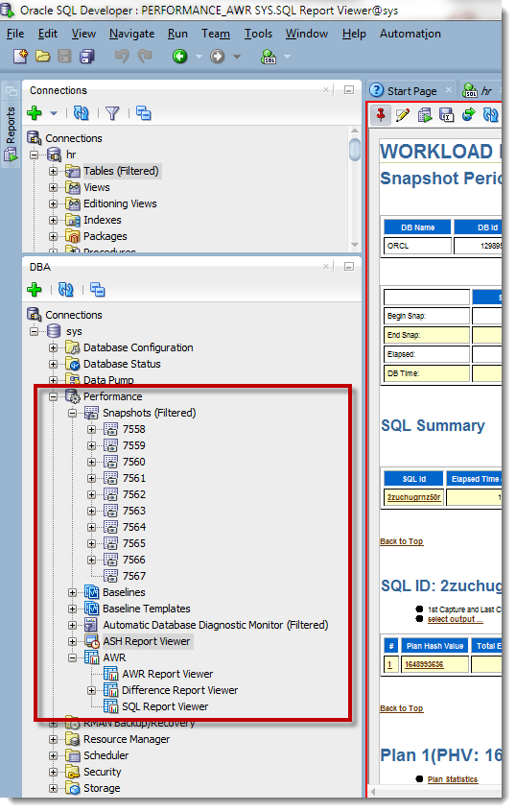Click the second Back to Top link
Screen dimensions: 516x812
coord(402,708)
